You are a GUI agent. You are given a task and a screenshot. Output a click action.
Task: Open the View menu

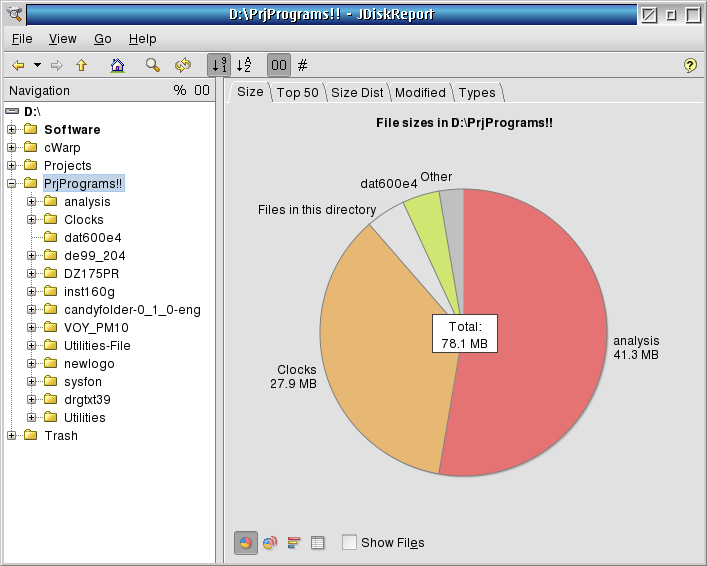tap(63, 39)
